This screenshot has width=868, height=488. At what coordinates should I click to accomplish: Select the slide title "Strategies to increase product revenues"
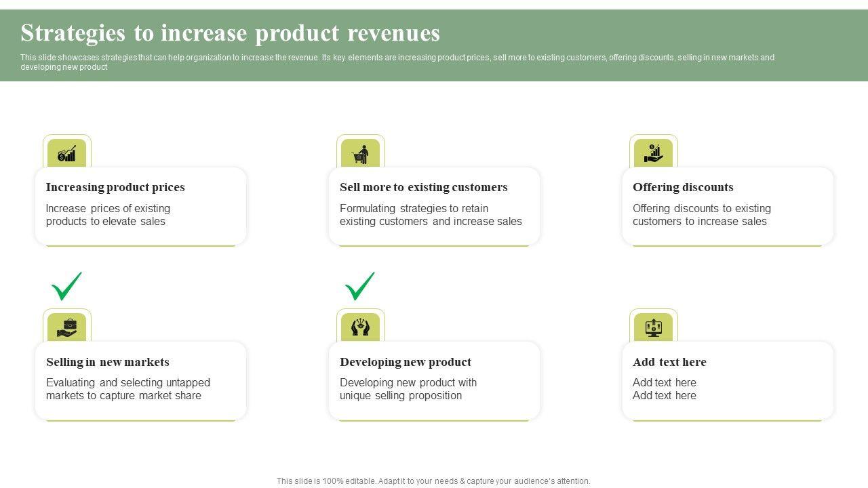[x=231, y=33]
